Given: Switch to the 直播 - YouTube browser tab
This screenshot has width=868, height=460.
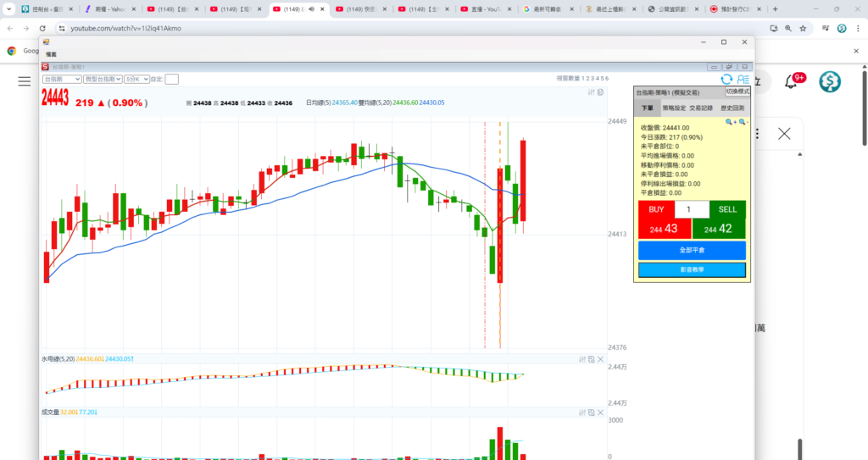Looking at the screenshot, I should (x=486, y=8).
